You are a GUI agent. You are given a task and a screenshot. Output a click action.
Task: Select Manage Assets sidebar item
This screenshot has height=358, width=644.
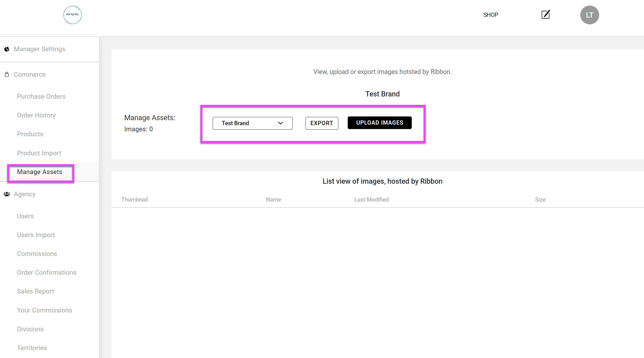[x=40, y=172]
